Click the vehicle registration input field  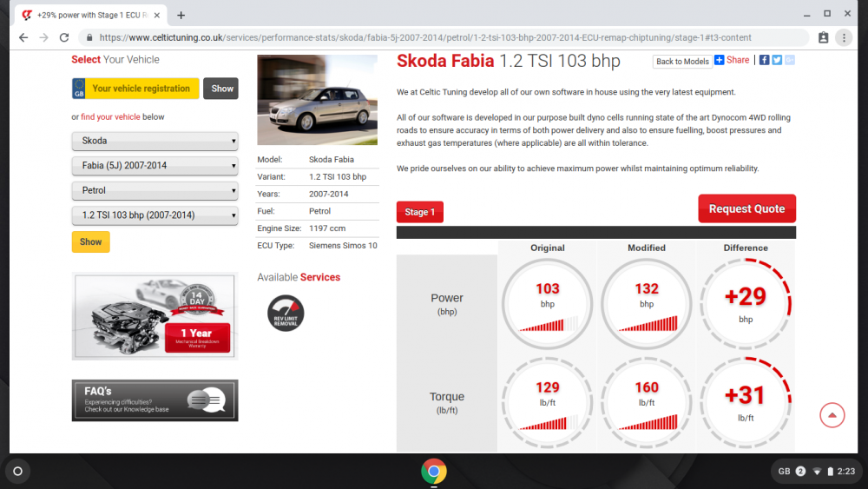pyautogui.click(x=141, y=89)
